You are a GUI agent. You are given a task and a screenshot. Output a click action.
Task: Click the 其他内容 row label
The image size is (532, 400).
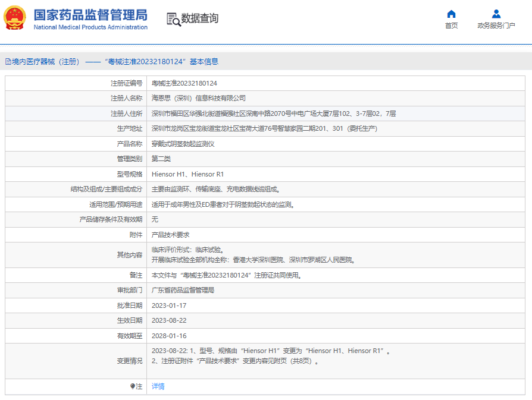130,255
